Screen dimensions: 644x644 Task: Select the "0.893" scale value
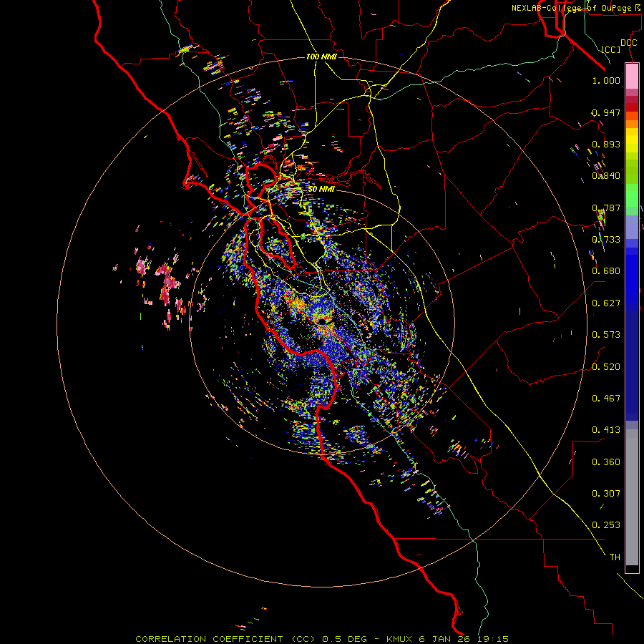606,144
